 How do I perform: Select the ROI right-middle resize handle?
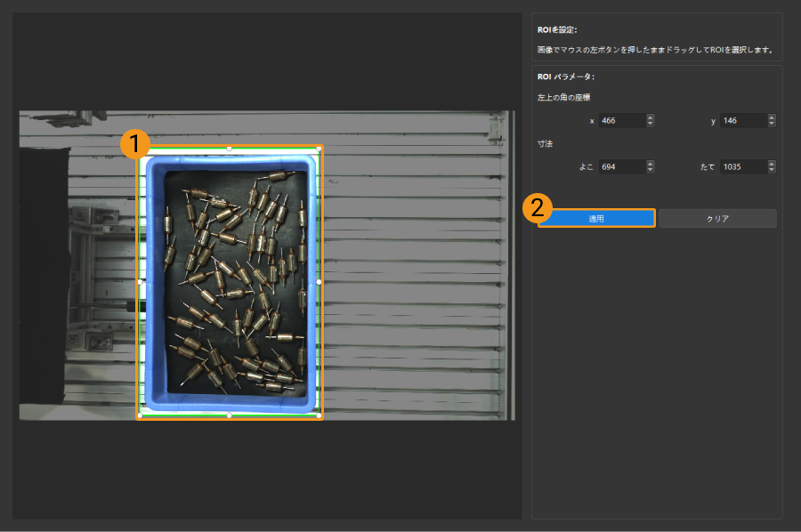coord(320,281)
